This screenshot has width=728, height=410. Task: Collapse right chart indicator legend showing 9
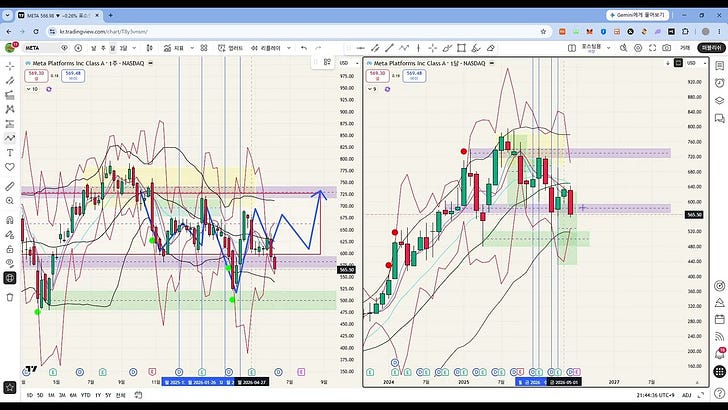pos(372,89)
